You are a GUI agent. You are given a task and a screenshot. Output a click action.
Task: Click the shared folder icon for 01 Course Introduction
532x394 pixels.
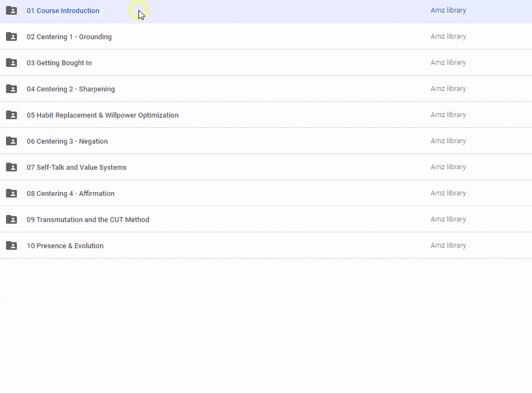click(x=12, y=10)
